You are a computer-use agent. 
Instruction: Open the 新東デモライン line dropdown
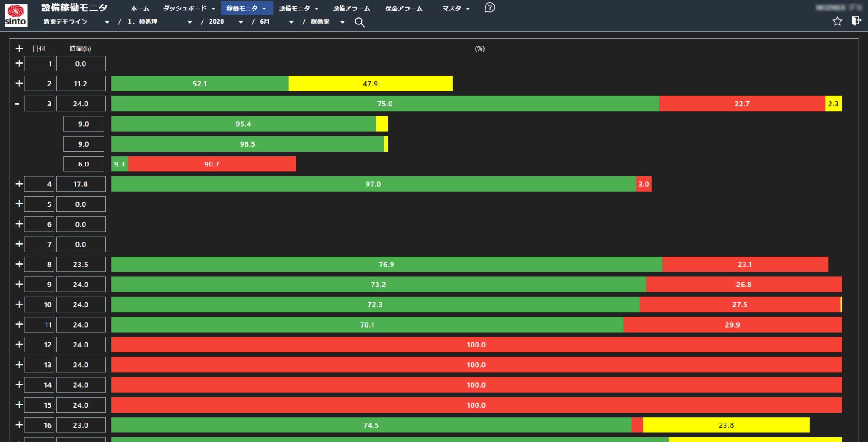(76, 22)
